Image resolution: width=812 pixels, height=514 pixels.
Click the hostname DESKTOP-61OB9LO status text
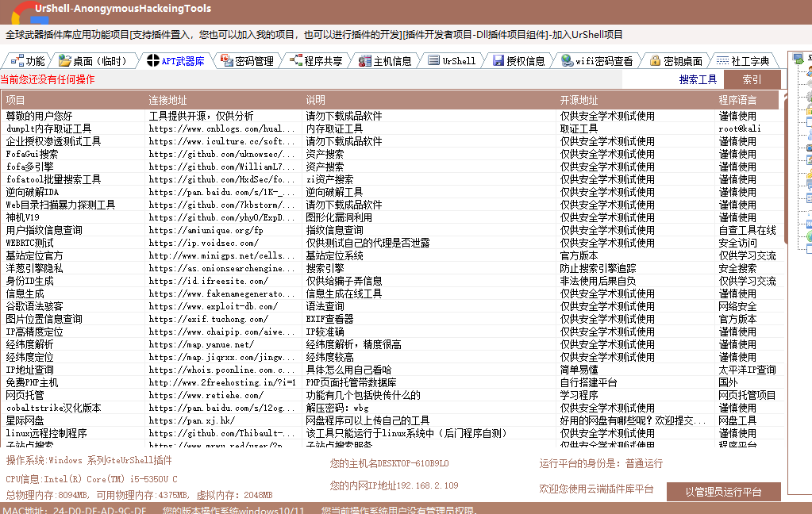pyautogui.click(x=390, y=463)
